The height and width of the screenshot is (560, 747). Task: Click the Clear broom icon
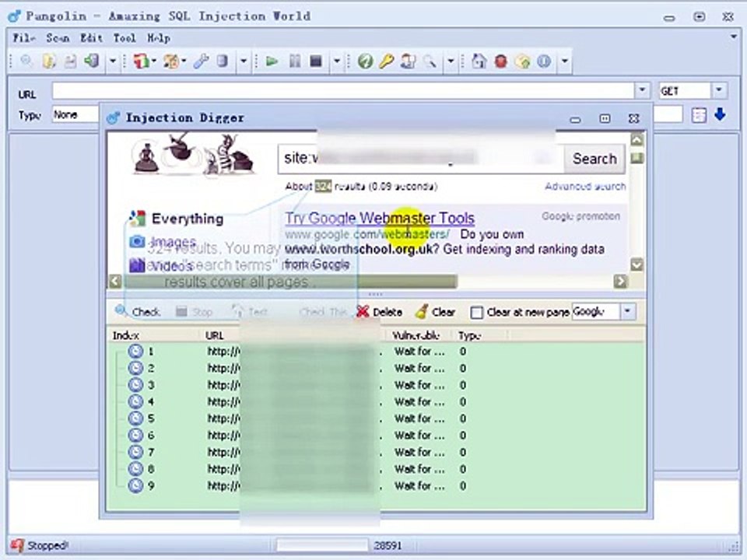pyautogui.click(x=422, y=311)
